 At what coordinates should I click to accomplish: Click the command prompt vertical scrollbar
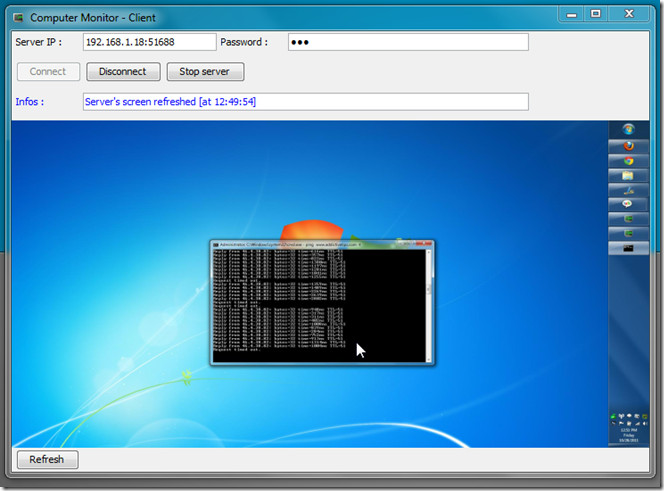[430, 300]
